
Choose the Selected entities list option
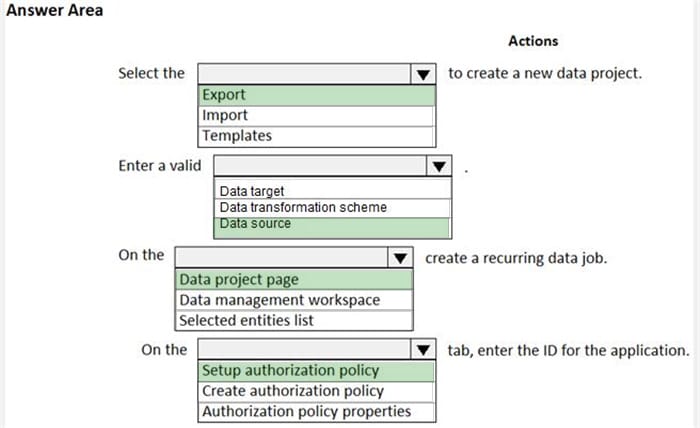(294, 321)
